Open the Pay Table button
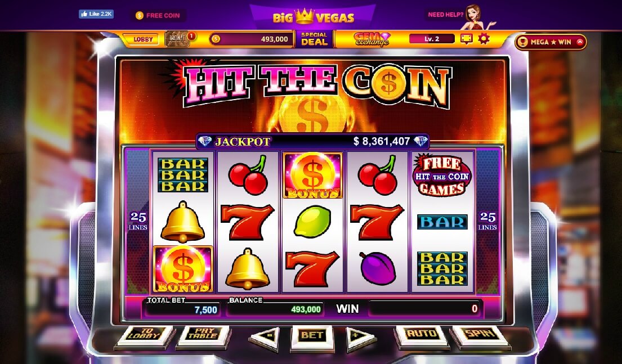The height and width of the screenshot is (364, 622). [x=204, y=336]
